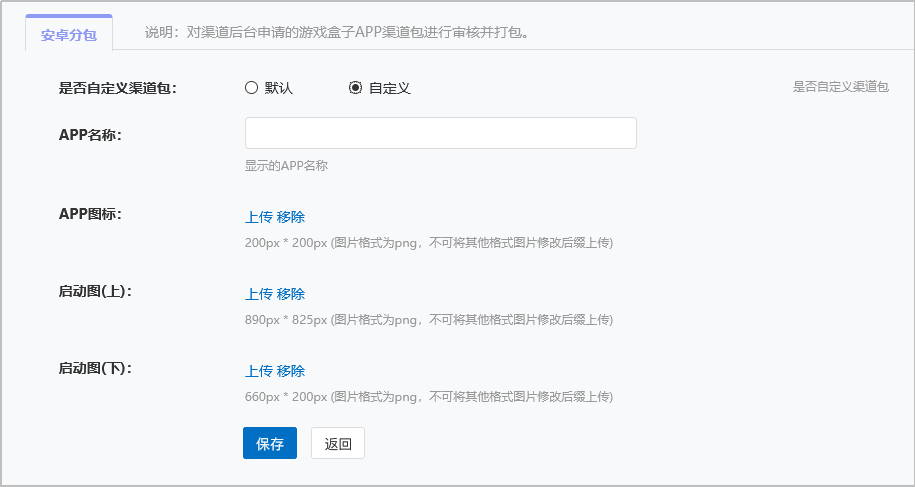This screenshot has height=487, width=915.
Task: Remove the 启动图(上) image
Action: click(x=291, y=294)
